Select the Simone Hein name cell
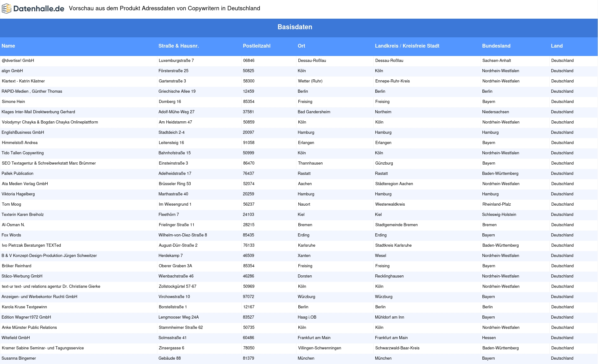598x364 pixels. (x=13, y=102)
